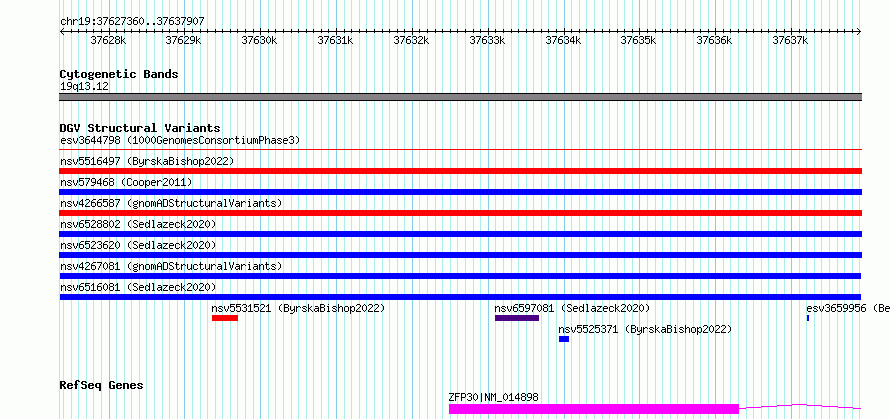
Task: Click the chr19:37627360..37637907 region label
Action: (132, 21)
